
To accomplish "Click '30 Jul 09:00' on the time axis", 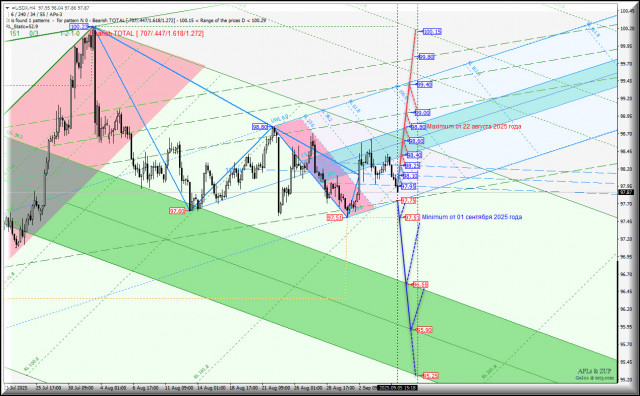I will pos(81,388).
